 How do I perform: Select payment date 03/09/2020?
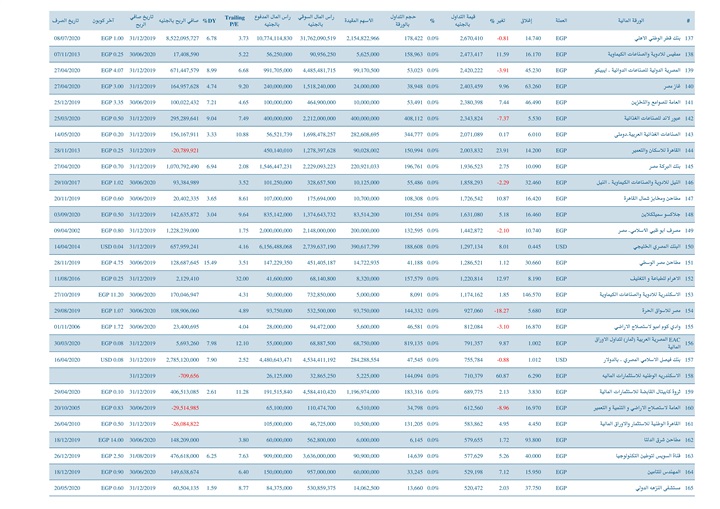[x=67, y=215]
